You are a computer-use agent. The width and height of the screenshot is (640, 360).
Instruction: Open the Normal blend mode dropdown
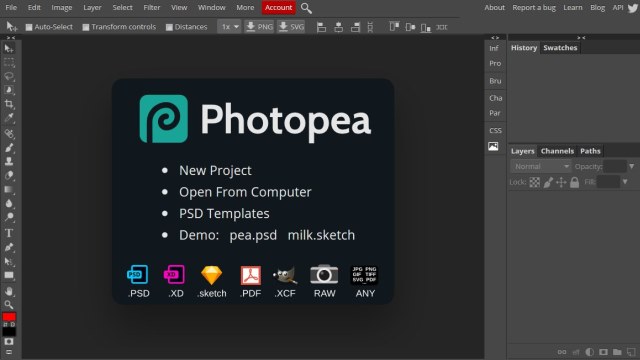point(540,167)
